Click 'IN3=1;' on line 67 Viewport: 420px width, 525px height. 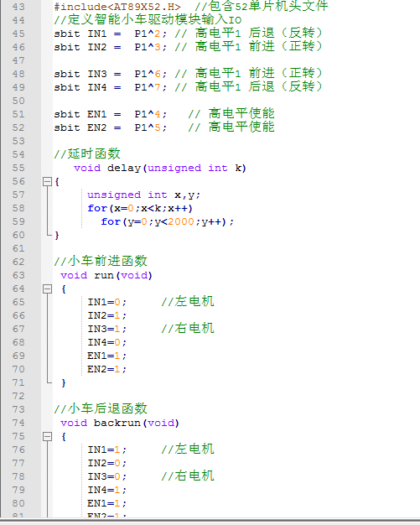pyautogui.click(x=106, y=329)
